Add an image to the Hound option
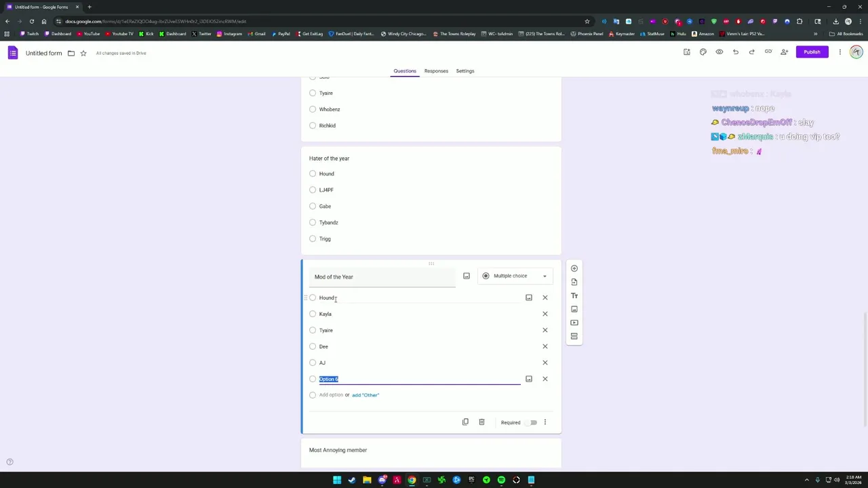The width and height of the screenshot is (868, 488). [529, 298]
